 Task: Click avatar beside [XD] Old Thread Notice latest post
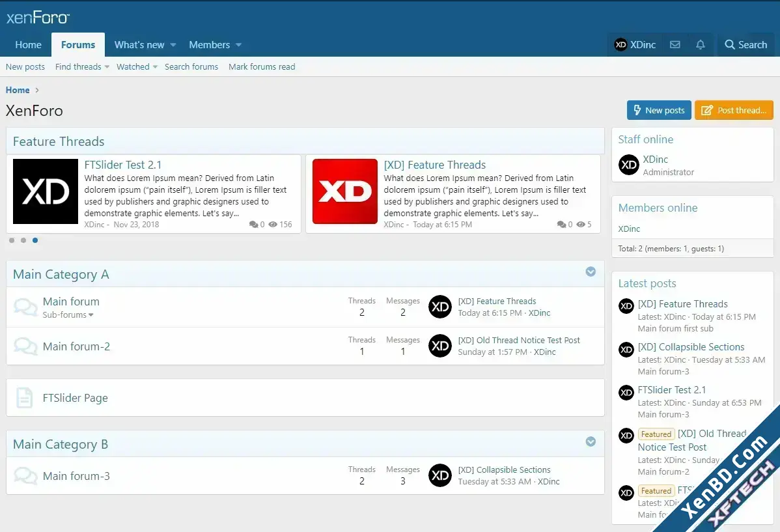pos(626,436)
